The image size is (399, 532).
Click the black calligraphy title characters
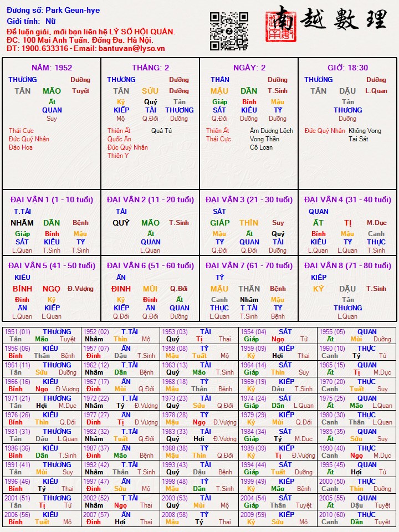[344, 21]
